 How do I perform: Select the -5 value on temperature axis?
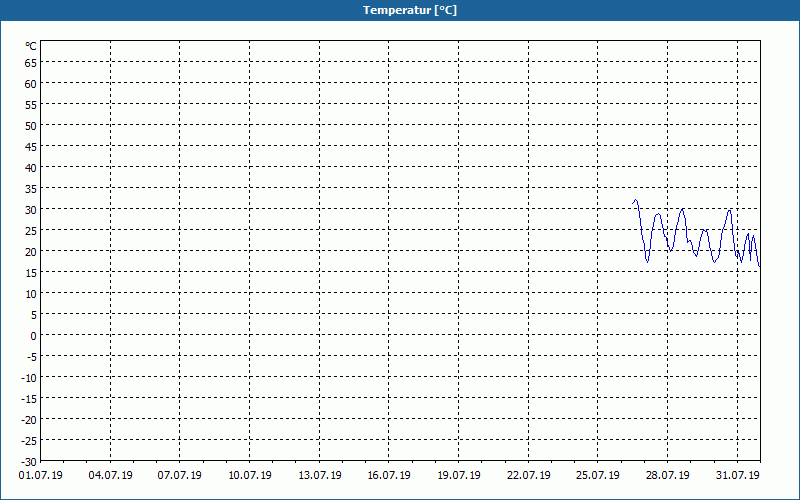32,357
